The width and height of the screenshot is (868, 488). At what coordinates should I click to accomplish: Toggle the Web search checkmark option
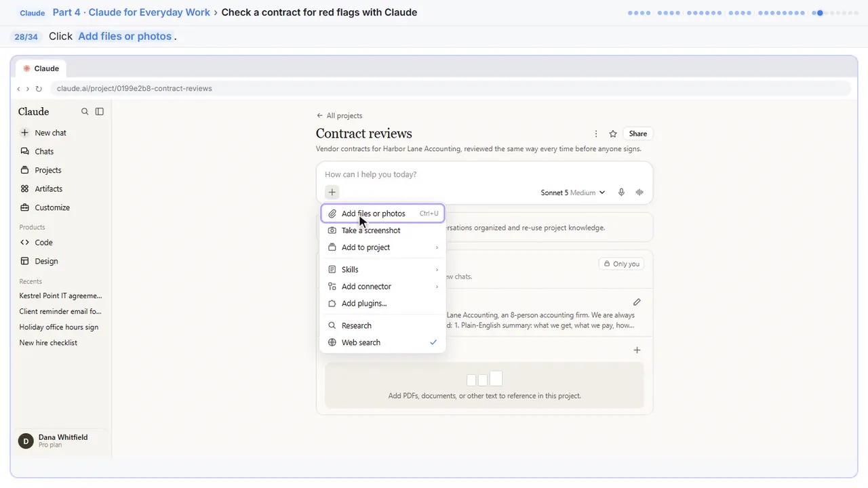coord(382,342)
